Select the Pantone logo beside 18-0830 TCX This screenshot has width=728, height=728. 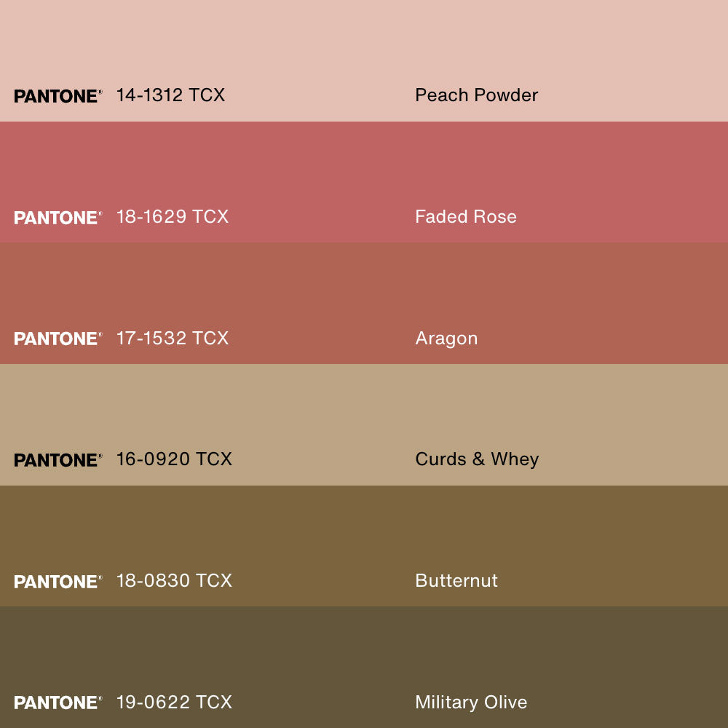point(58,582)
